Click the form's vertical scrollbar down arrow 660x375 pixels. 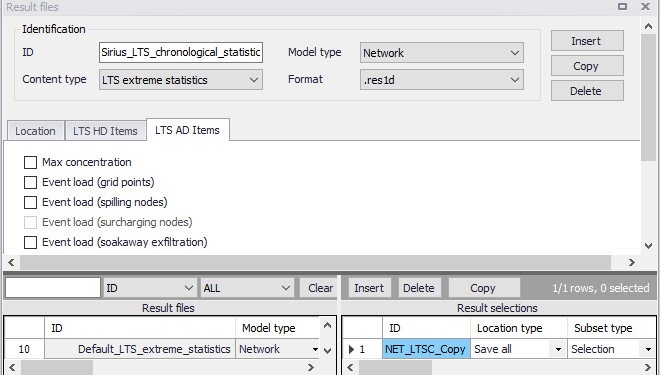coord(648,246)
